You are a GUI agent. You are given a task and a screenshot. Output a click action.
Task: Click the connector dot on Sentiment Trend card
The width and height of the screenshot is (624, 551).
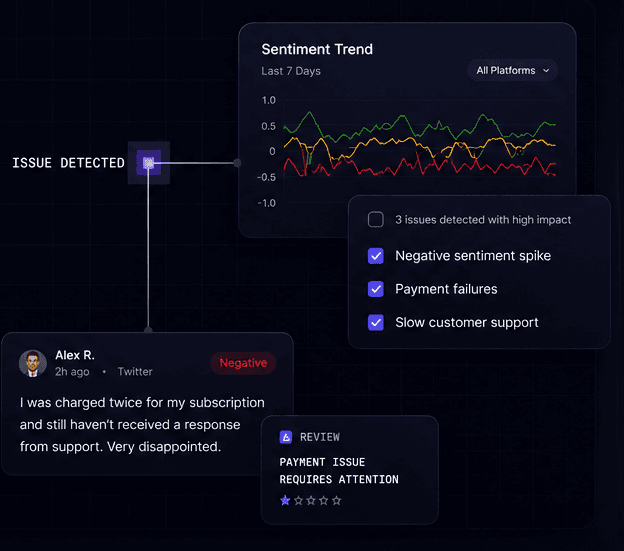tap(238, 163)
